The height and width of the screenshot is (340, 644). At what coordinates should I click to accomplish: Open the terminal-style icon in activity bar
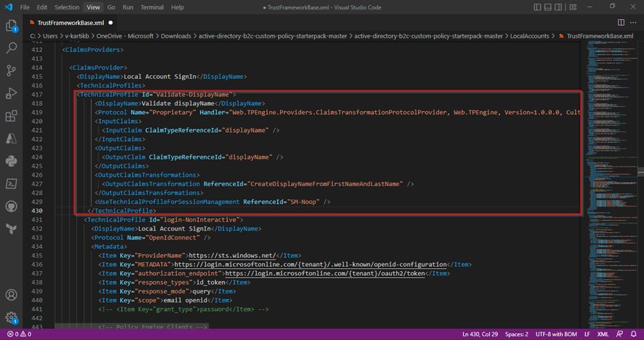pos(11,184)
